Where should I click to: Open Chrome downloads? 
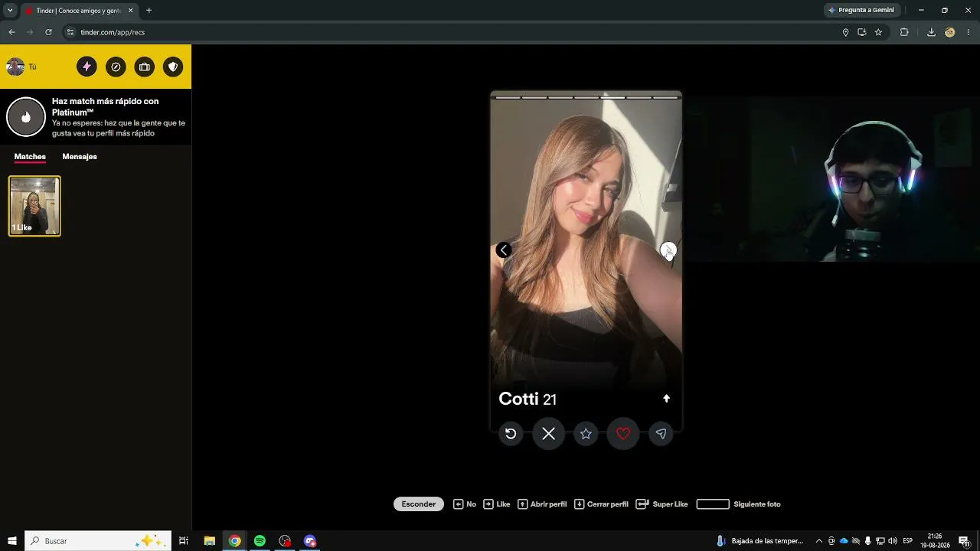coord(931,32)
